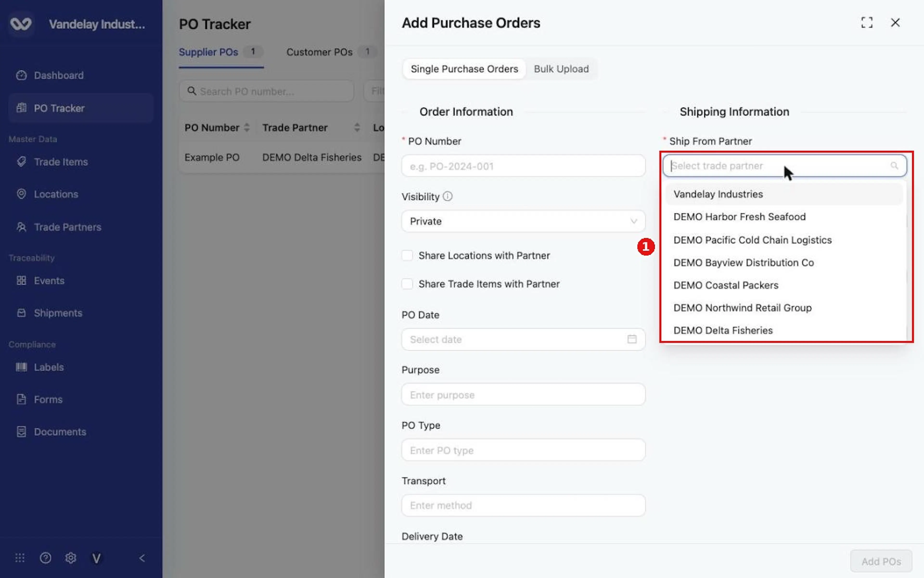The image size is (924, 578).
Task: Click the Enter purpose input field
Action: point(523,395)
